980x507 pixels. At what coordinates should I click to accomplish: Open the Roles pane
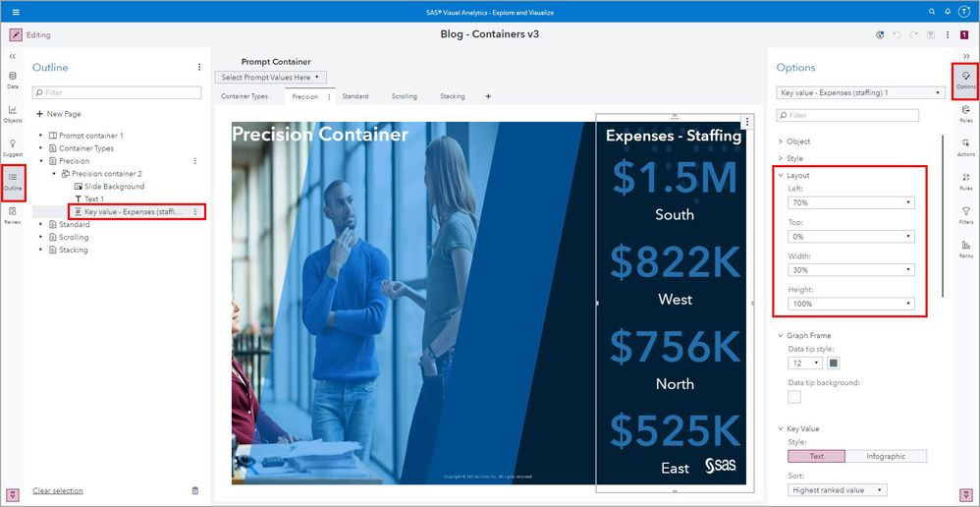(x=965, y=114)
